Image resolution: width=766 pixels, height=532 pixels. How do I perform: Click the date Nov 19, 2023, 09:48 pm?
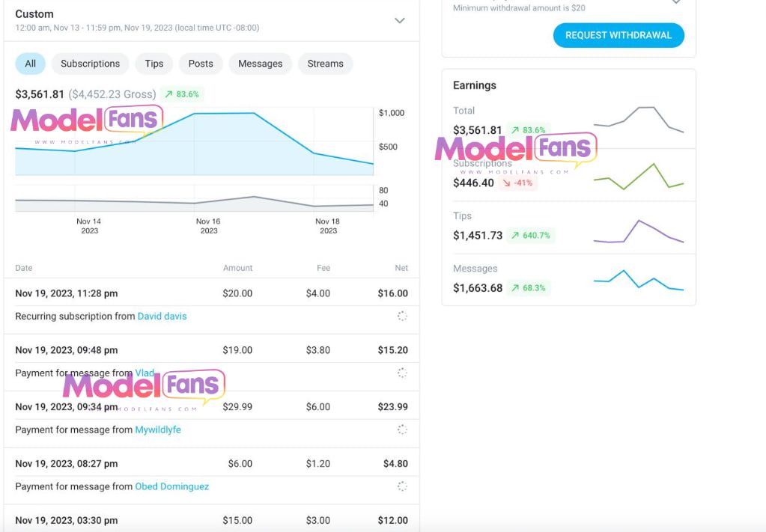tap(67, 350)
